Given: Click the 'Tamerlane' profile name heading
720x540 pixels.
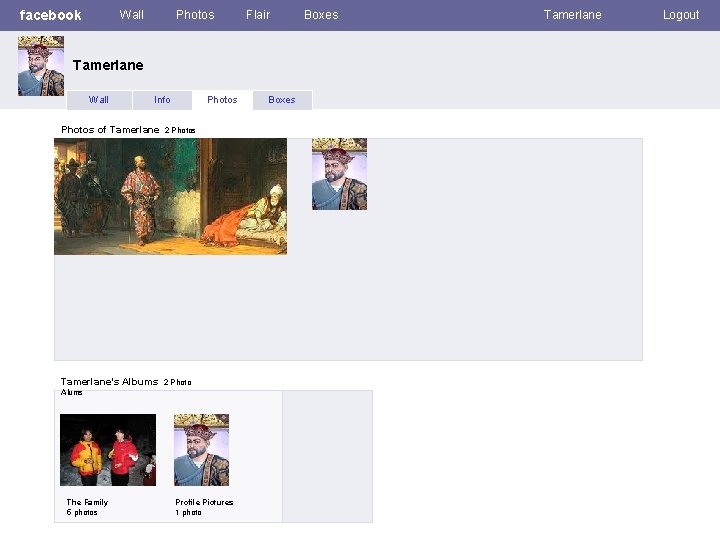Looking at the screenshot, I should click(108, 65).
